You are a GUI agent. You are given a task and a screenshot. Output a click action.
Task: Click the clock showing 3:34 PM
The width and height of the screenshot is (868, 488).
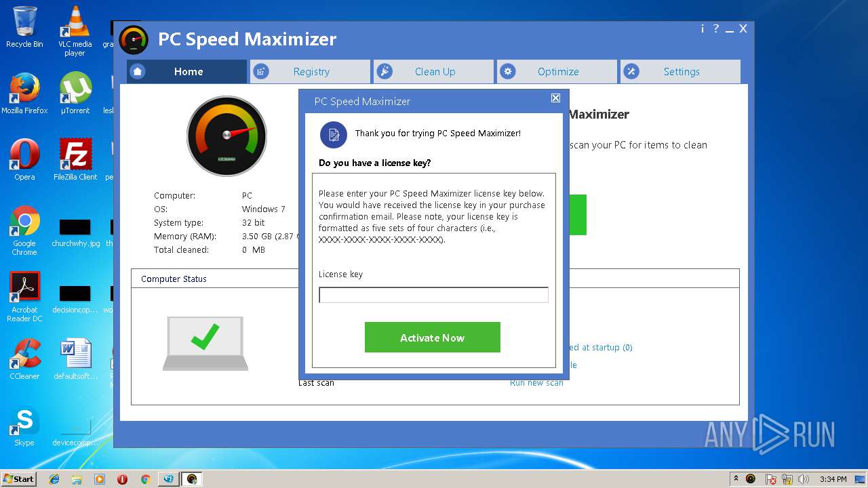833,479
